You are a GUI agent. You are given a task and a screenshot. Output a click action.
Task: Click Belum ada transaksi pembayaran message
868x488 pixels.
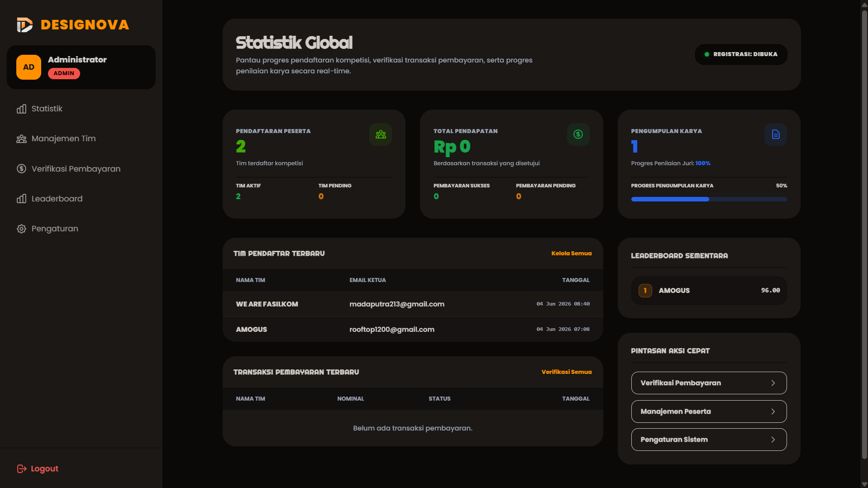413,428
